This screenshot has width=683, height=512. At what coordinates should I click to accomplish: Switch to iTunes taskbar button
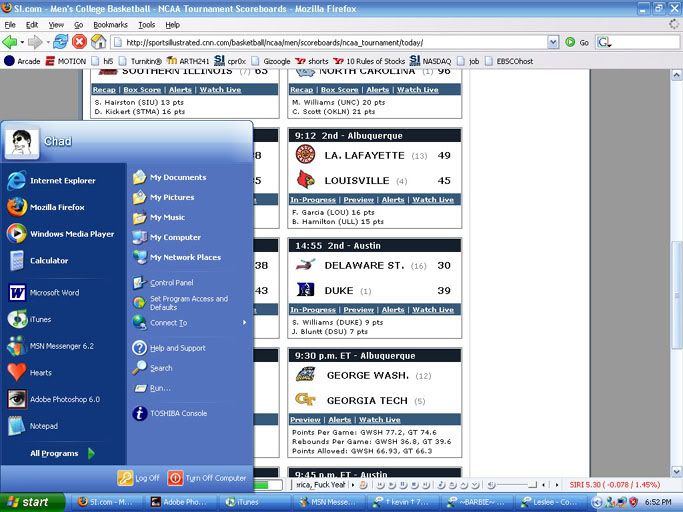[256, 502]
